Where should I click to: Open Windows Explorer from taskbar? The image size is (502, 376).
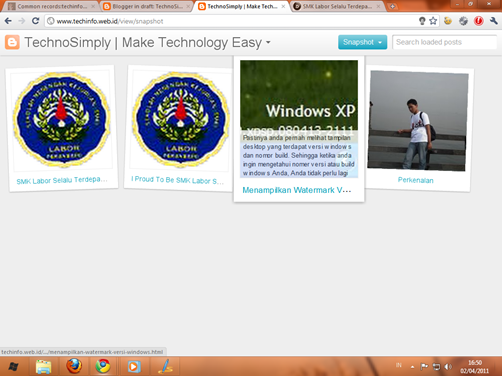(x=44, y=367)
